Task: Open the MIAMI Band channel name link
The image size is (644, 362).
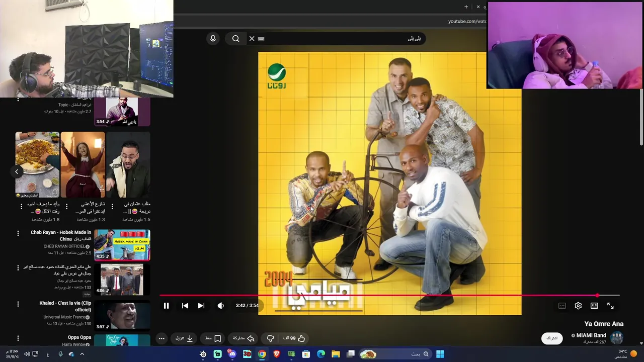Action: (x=591, y=335)
